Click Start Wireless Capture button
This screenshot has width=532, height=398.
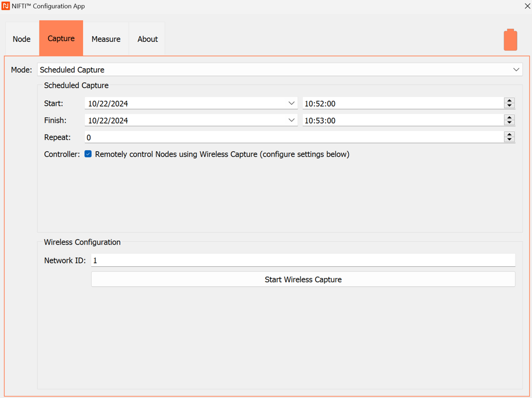tap(303, 279)
